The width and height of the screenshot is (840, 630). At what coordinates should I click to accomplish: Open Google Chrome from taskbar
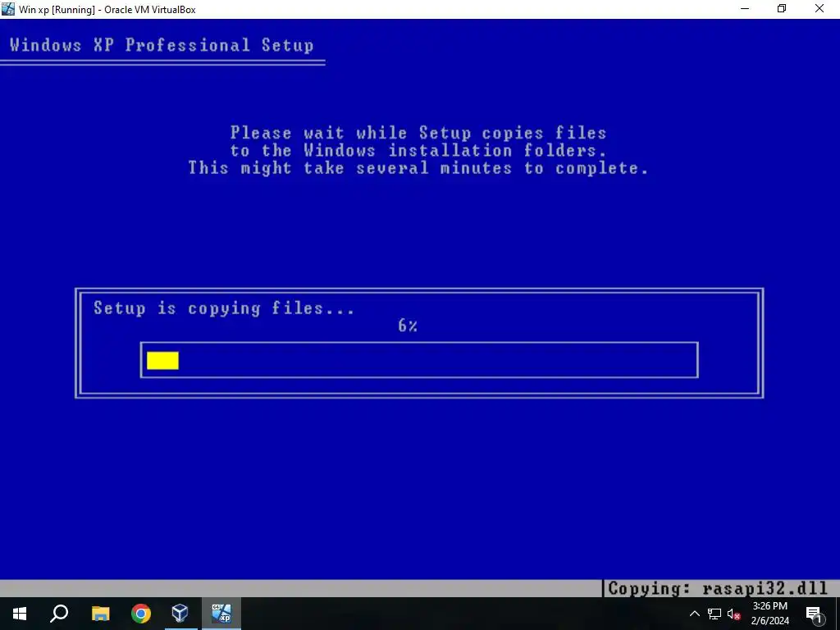141,614
